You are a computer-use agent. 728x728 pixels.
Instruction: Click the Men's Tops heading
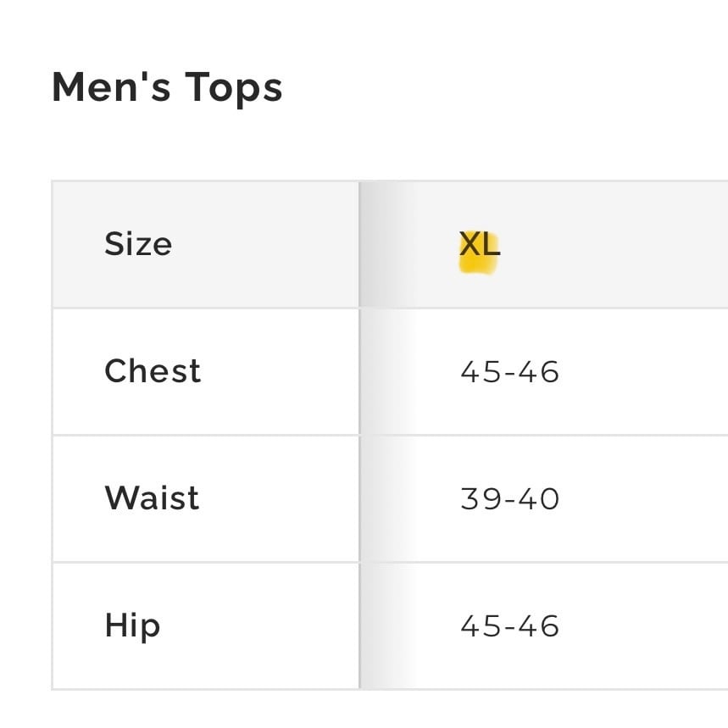[x=167, y=88]
